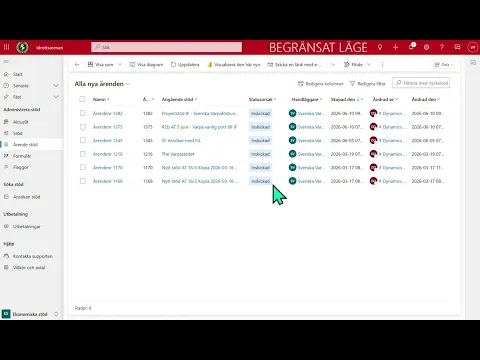480x360 pixels.
Task: Open the user account avatar
Action: point(472,47)
